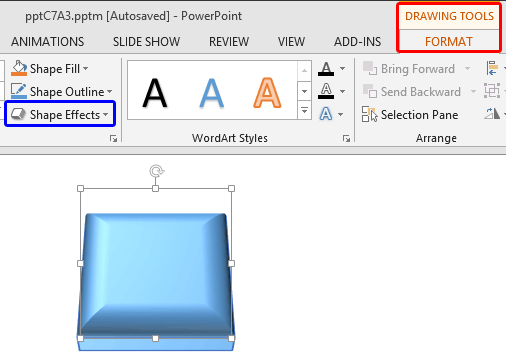Open the REVIEW tab

pyautogui.click(x=229, y=42)
